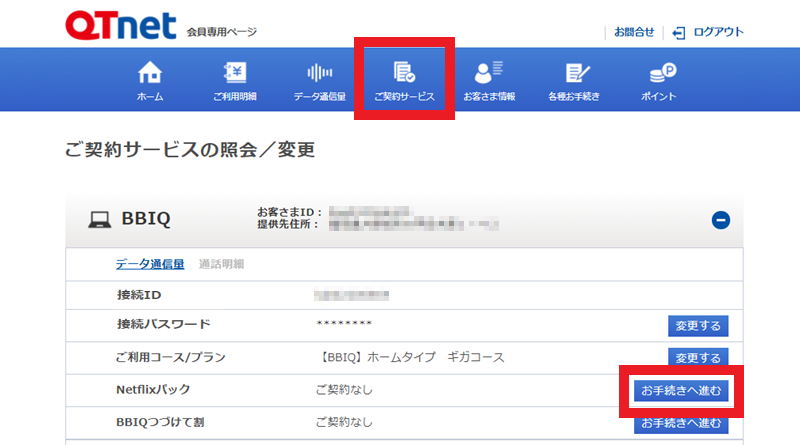The width and height of the screenshot is (800, 445).
Task: Select the 各種お手続き menu label
Action: [x=574, y=96]
